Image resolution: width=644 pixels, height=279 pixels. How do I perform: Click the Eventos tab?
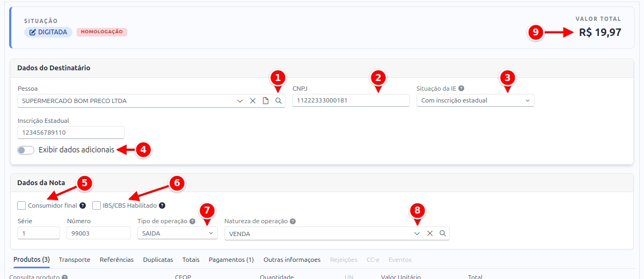pyautogui.click(x=400, y=260)
